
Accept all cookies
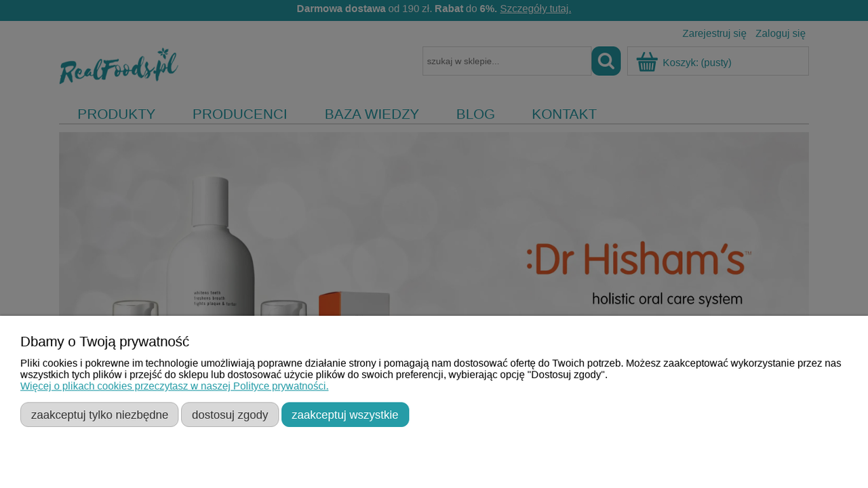(x=345, y=415)
